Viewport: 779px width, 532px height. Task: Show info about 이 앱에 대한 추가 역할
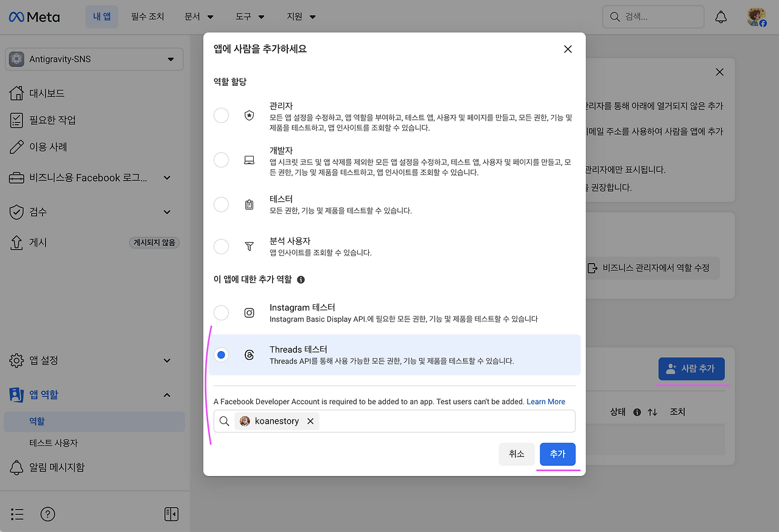(x=301, y=280)
